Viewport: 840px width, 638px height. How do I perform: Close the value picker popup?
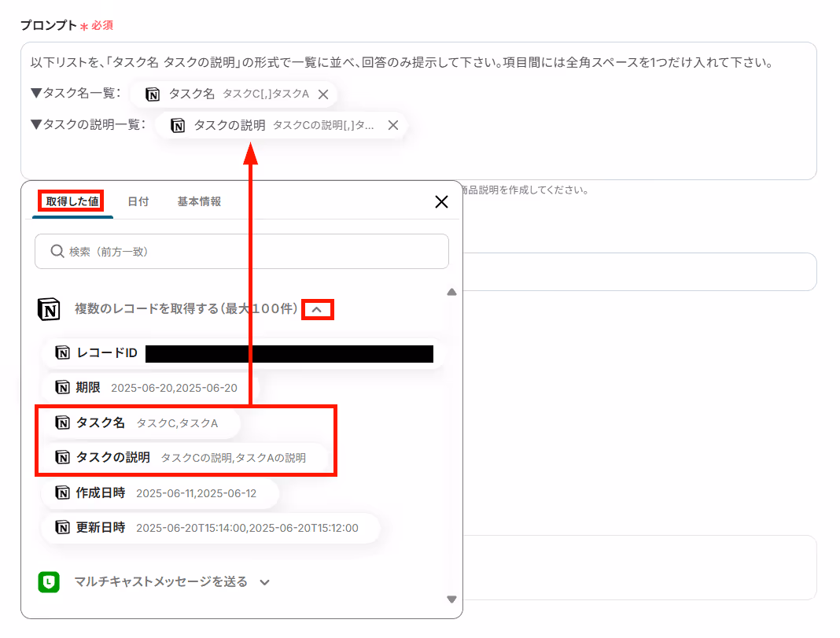(441, 202)
